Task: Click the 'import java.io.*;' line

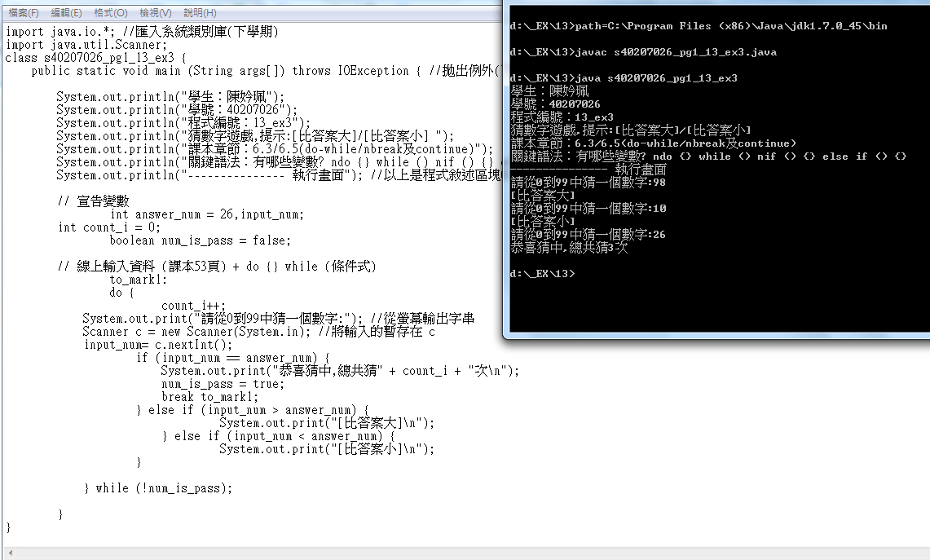Action: [x=142, y=32]
